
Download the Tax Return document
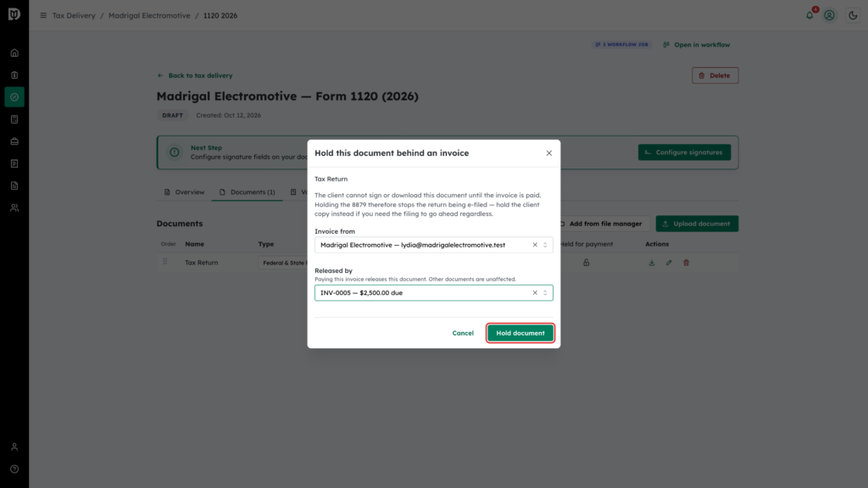tap(652, 263)
